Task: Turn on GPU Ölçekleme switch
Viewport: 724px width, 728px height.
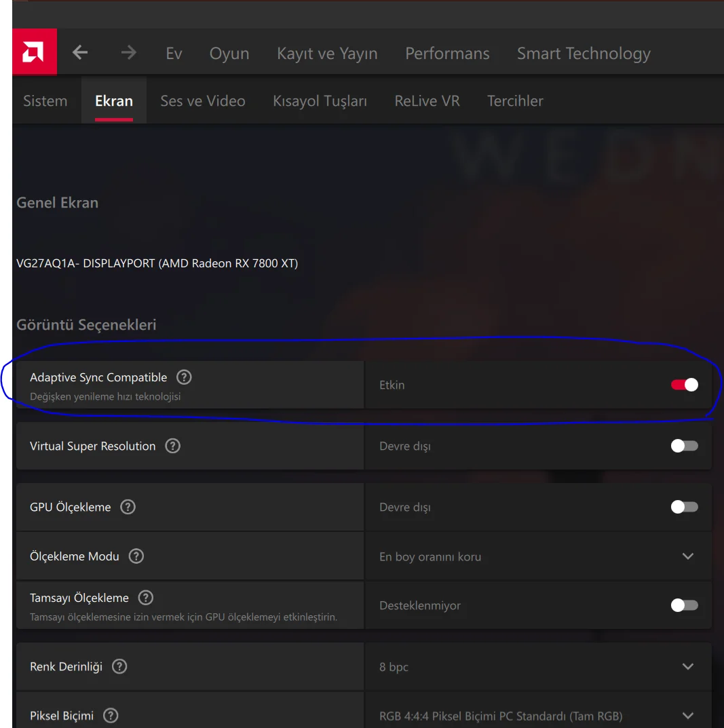Action: pyautogui.click(x=684, y=507)
